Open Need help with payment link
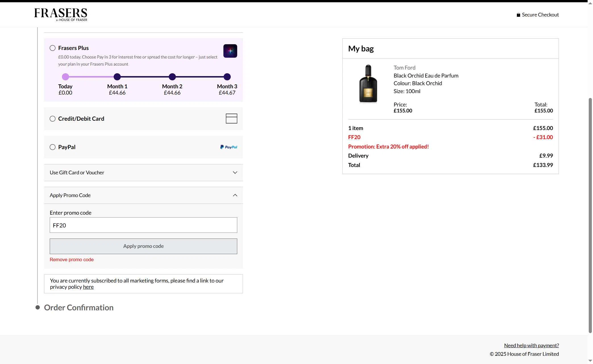Screen dimensions: 593x364 pyautogui.click(x=531, y=346)
